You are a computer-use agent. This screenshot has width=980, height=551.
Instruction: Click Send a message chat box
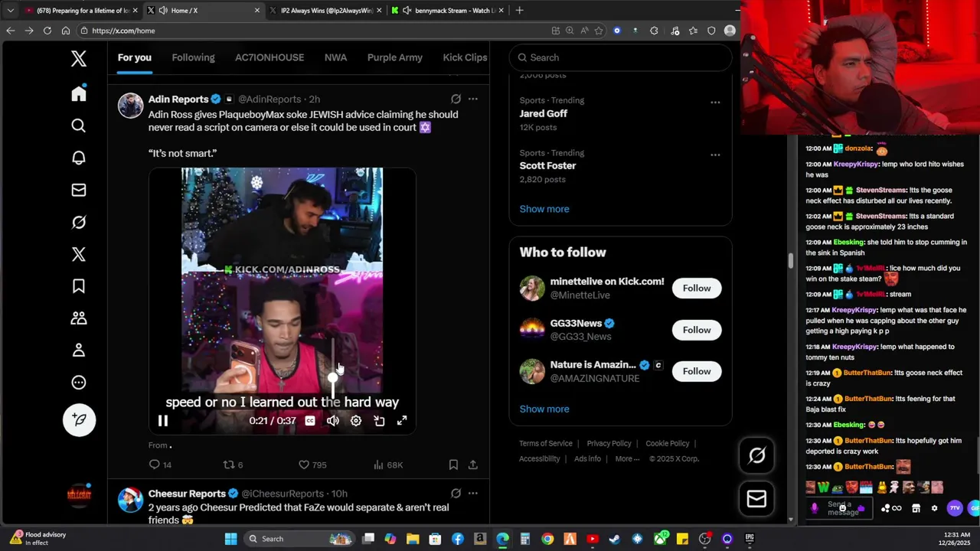point(839,508)
